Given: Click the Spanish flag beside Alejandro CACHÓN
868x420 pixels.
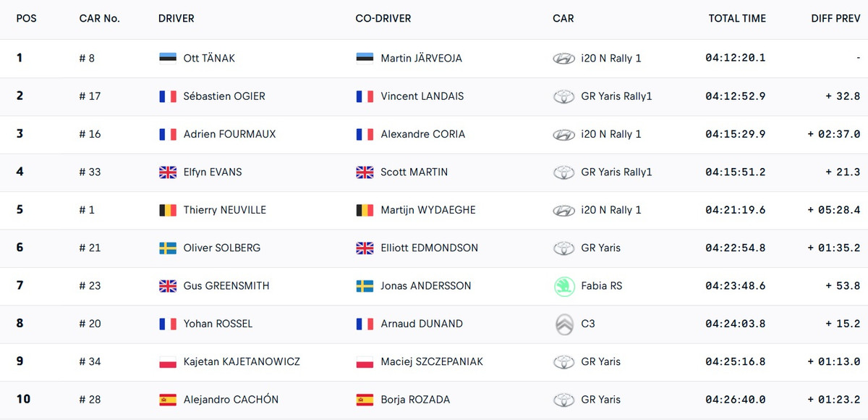Looking at the screenshot, I should (168, 400).
